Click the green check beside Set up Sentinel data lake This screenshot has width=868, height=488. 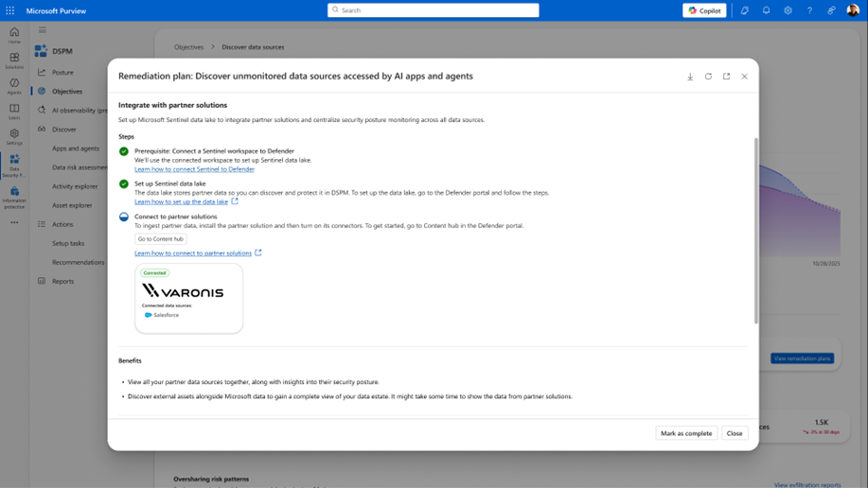tap(124, 183)
